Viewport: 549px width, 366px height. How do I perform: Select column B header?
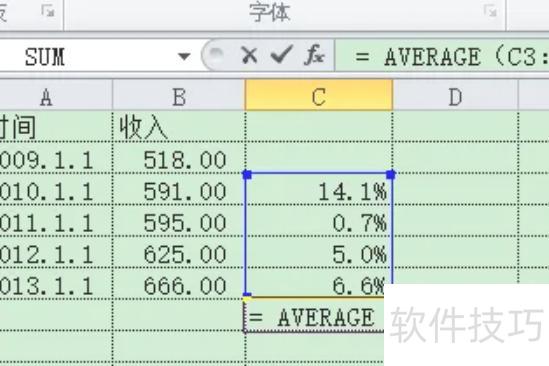click(179, 96)
